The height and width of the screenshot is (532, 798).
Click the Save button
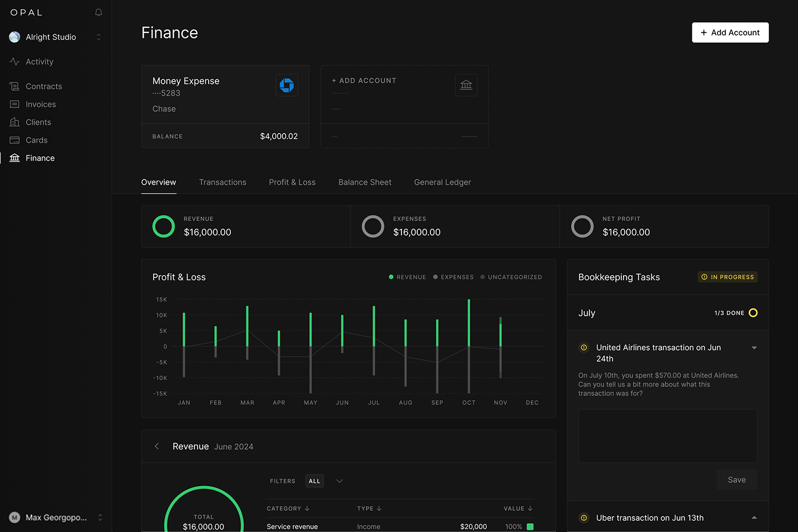pos(737,480)
